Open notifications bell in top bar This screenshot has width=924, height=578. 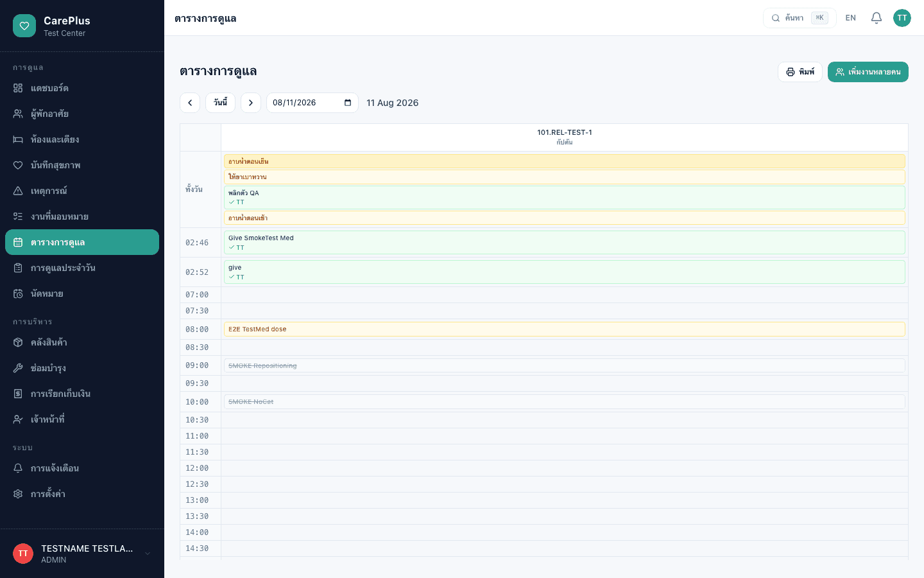[x=877, y=18]
